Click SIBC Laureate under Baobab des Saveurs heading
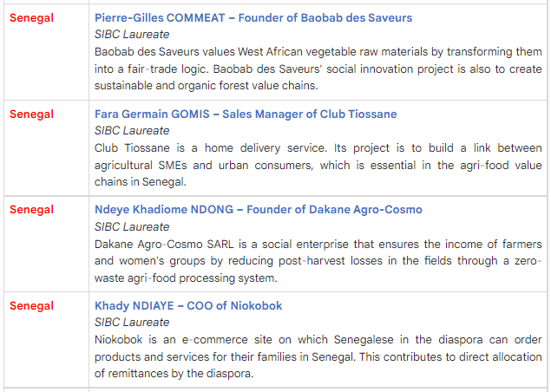The width and height of the screenshot is (551, 392). [132, 35]
